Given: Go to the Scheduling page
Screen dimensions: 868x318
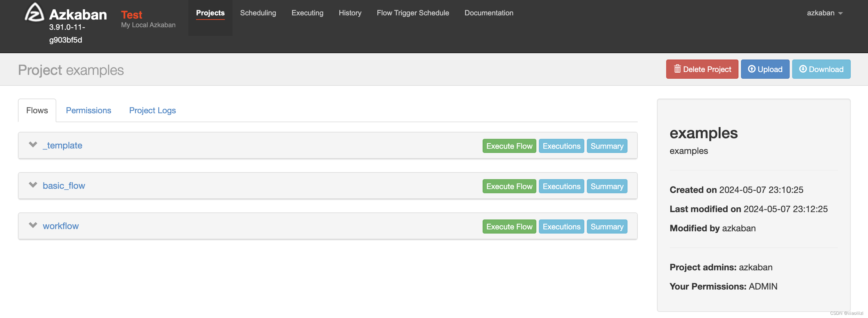Looking at the screenshot, I should click(258, 13).
